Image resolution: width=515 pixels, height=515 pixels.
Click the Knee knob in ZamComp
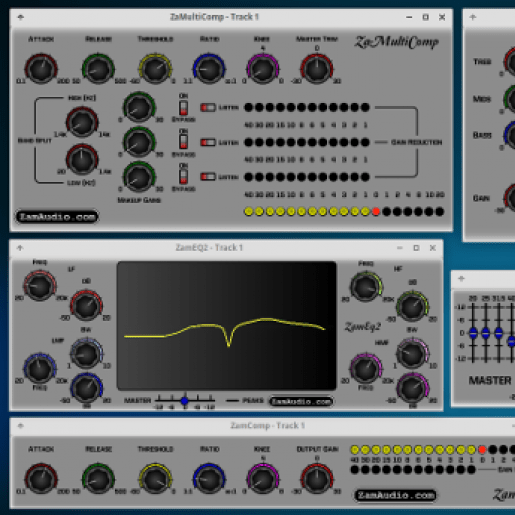(263, 479)
